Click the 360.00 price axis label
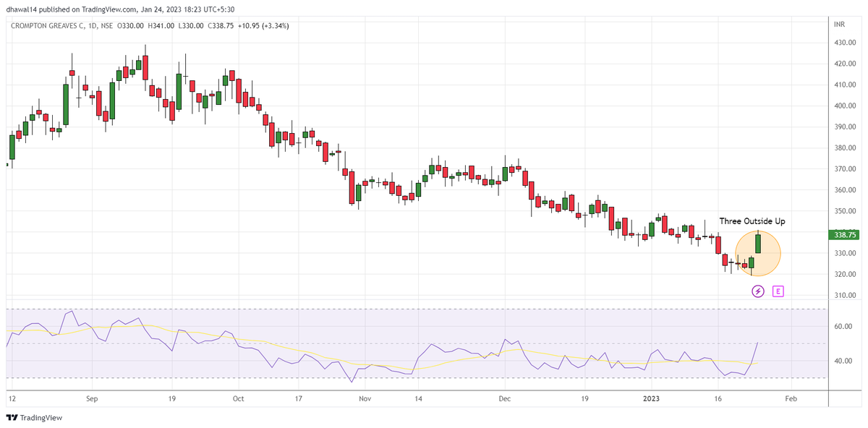The width and height of the screenshot is (868, 428). (x=844, y=190)
